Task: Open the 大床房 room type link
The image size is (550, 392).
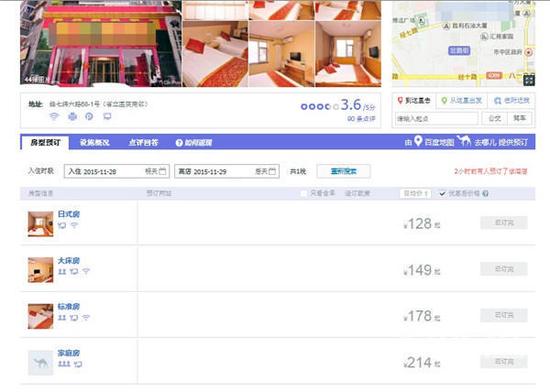Action: pos(69,261)
